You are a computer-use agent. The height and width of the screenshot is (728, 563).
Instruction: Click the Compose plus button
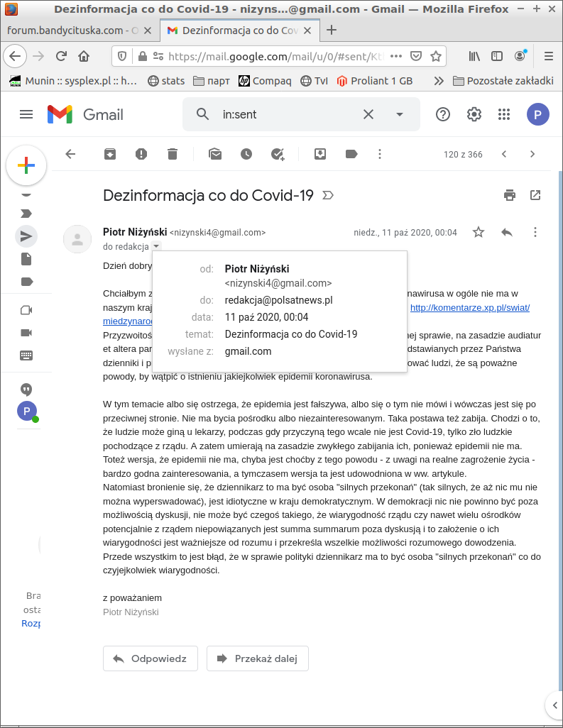[26, 165]
